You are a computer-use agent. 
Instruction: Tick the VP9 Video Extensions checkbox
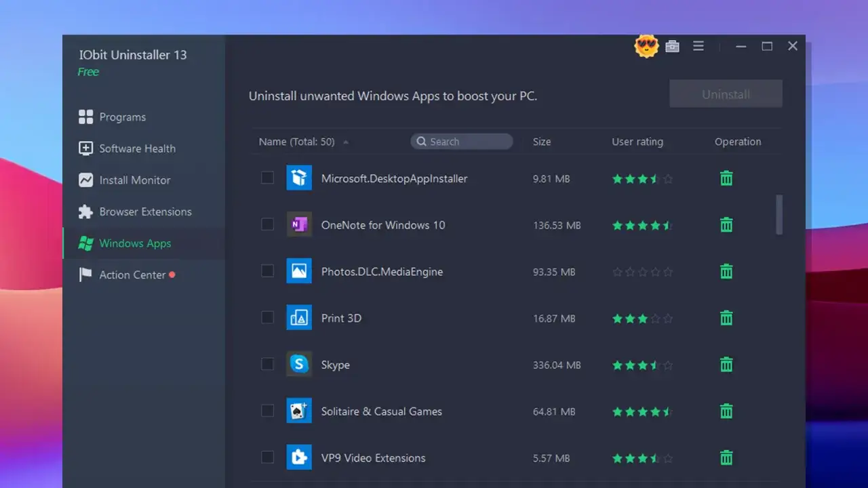[268, 457]
